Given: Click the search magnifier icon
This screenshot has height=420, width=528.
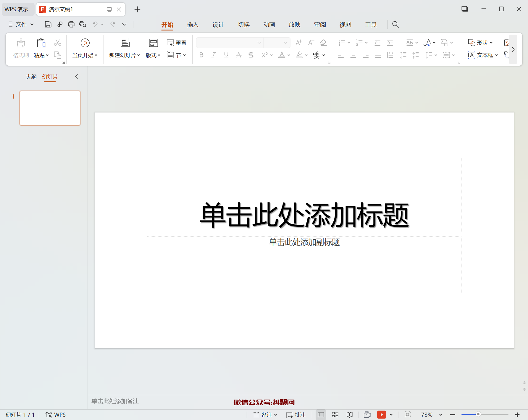Looking at the screenshot, I should coord(395,25).
